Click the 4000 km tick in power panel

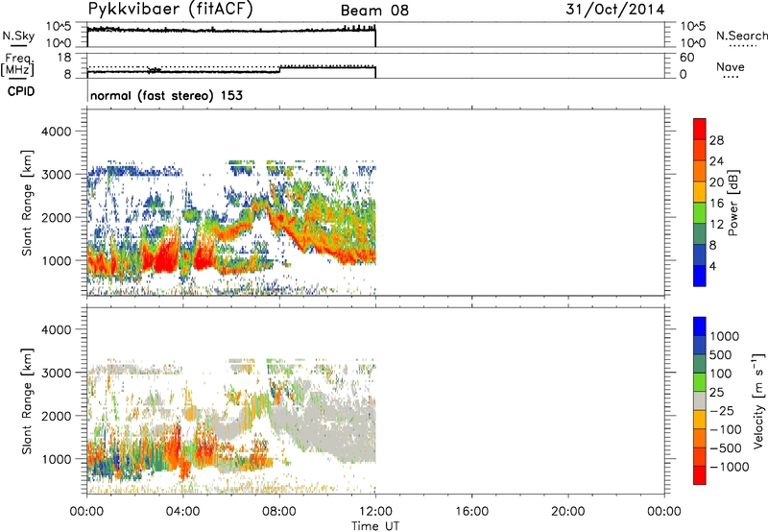(56, 132)
